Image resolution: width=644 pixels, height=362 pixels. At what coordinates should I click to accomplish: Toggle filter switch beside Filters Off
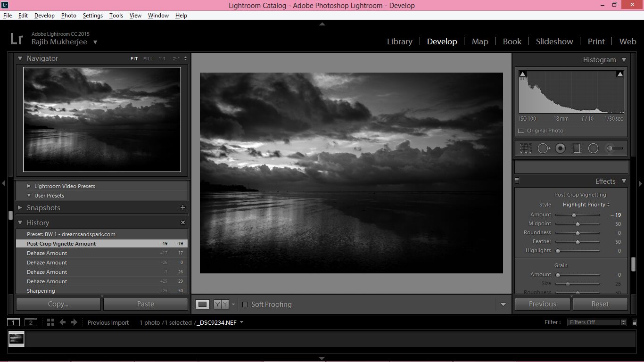click(x=634, y=322)
